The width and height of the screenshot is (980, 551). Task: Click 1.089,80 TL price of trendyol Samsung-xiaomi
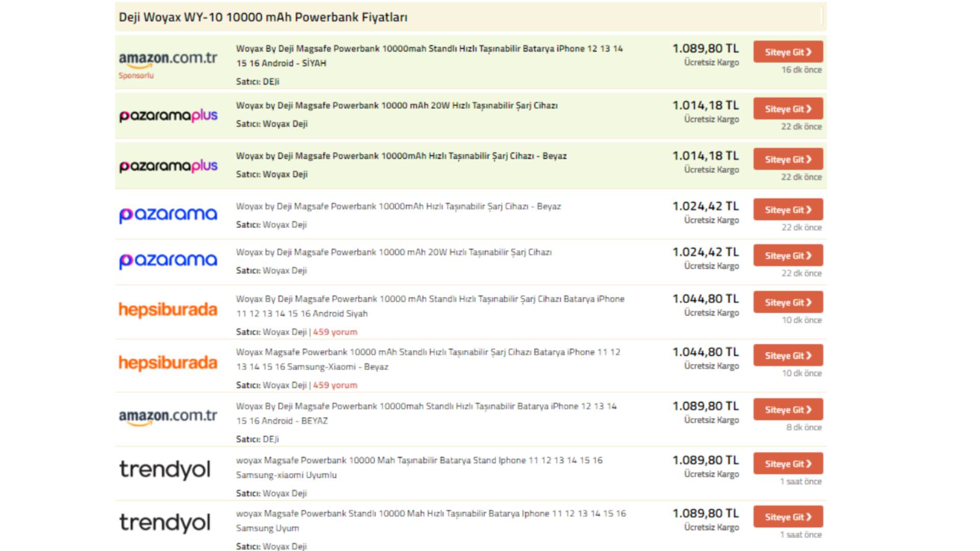[x=705, y=460]
